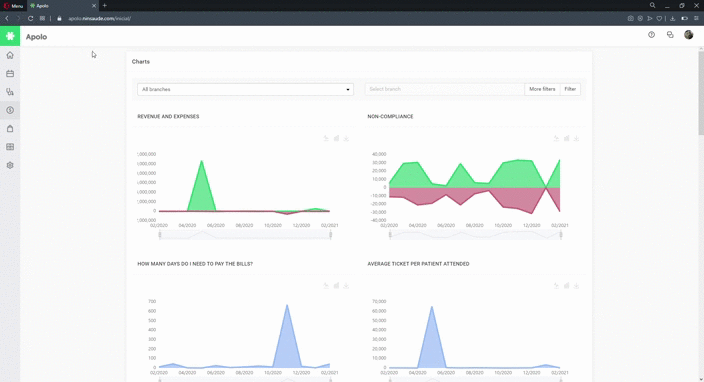This screenshot has width=704, height=382.
Task: Click the green Apolo logo button
Action: (x=10, y=36)
